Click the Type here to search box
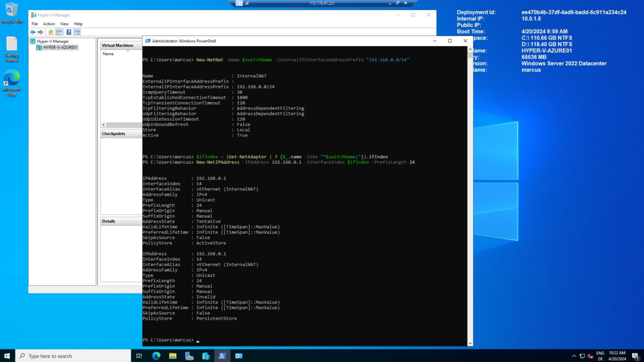Viewport: 644px width, 362px height. click(x=74, y=355)
